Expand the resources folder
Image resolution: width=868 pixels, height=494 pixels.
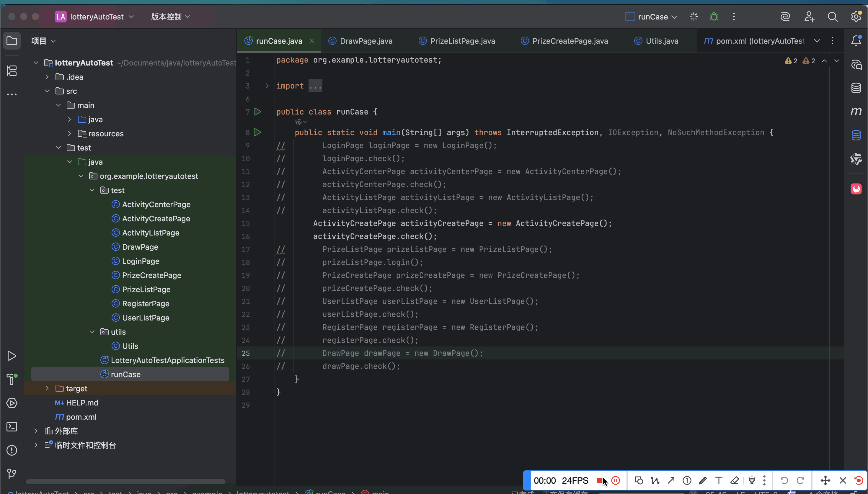pos(70,134)
